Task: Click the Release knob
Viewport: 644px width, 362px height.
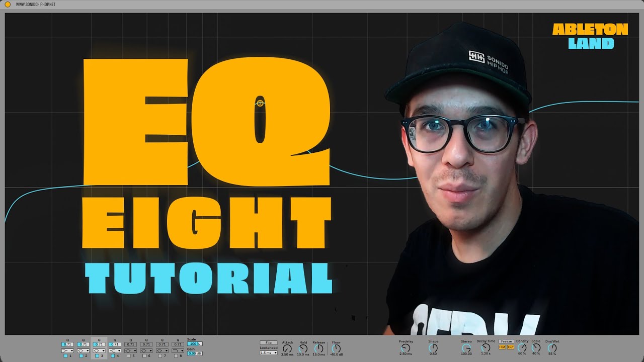Action: [319, 348]
